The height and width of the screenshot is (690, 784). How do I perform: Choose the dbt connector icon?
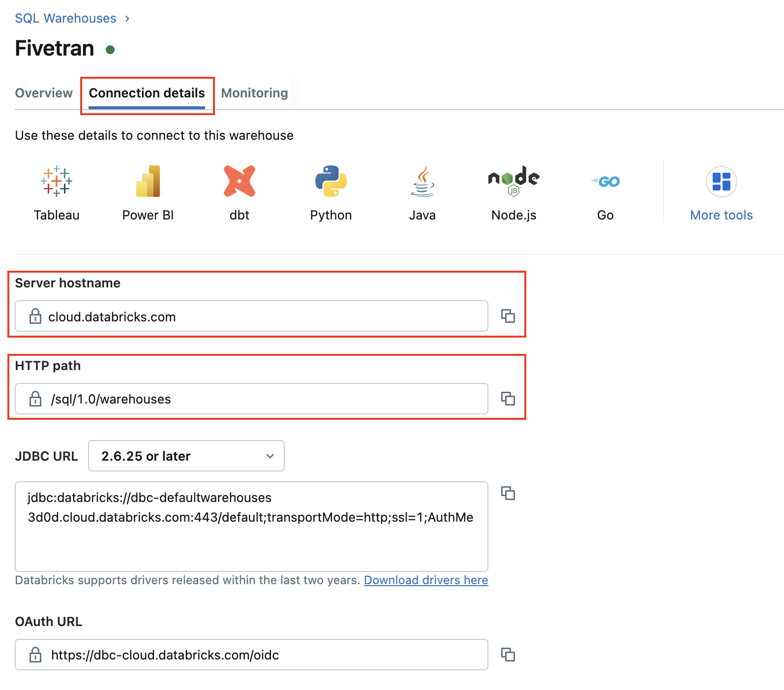pyautogui.click(x=240, y=181)
